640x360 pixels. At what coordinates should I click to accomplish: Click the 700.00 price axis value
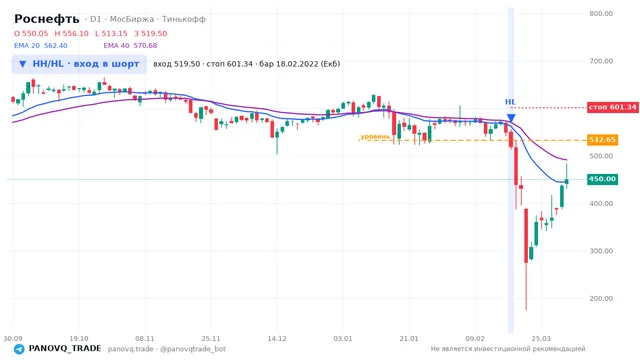[x=601, y=61]
